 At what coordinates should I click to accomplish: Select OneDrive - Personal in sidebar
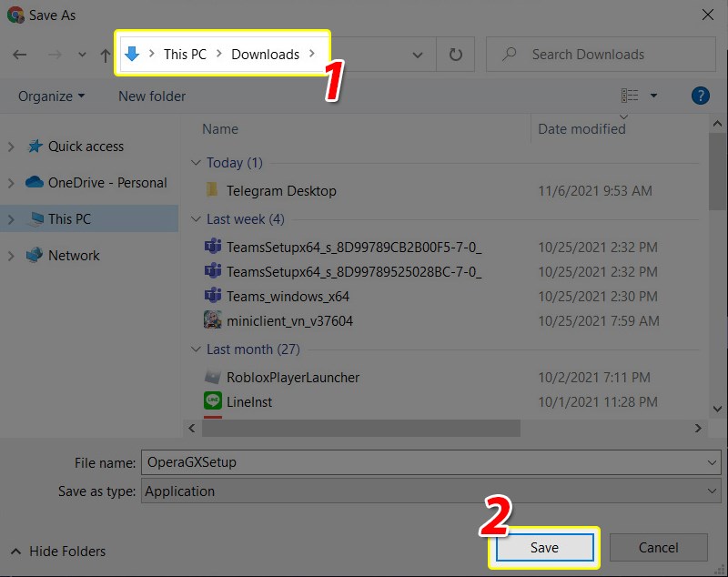pos(107,183)
